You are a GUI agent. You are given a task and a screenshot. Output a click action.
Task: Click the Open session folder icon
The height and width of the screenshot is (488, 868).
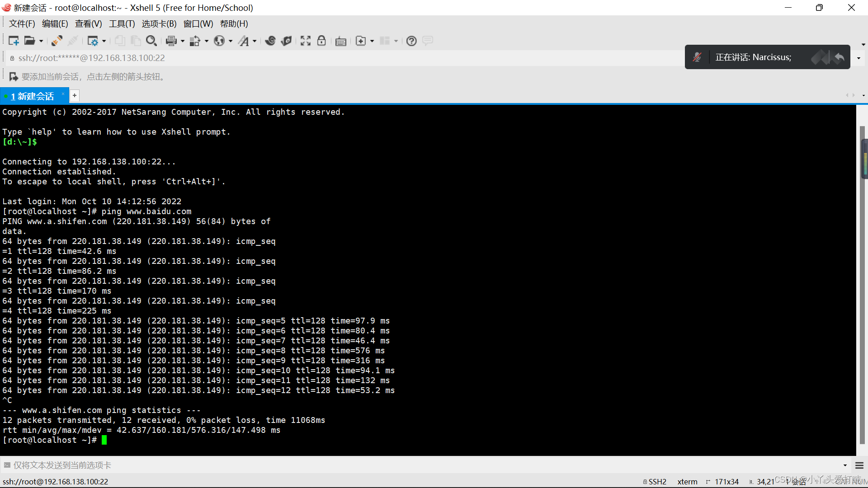(x=29, y=41)
